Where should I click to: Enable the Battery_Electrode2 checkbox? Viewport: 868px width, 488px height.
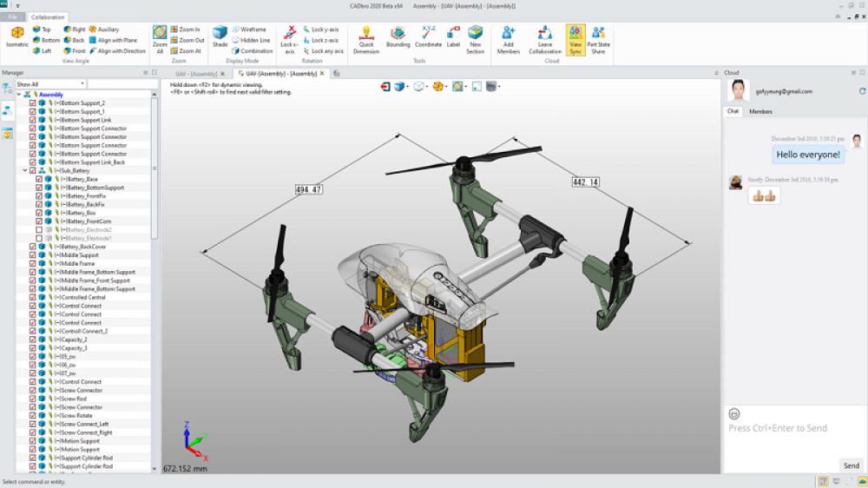coord(39,230)
